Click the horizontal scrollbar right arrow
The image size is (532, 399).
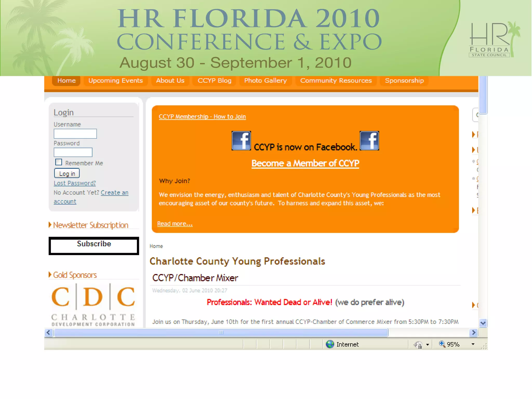point(473,332)
